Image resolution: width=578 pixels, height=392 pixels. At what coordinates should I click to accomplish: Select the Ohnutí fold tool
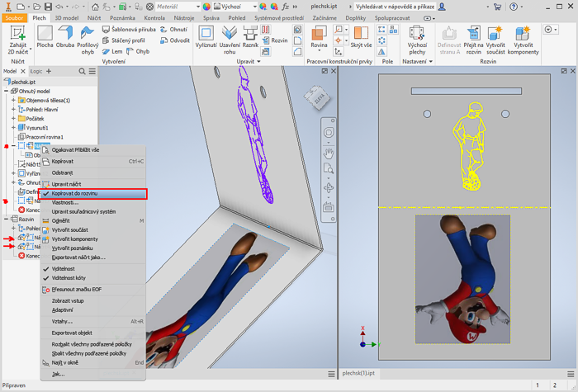[173, 30]
